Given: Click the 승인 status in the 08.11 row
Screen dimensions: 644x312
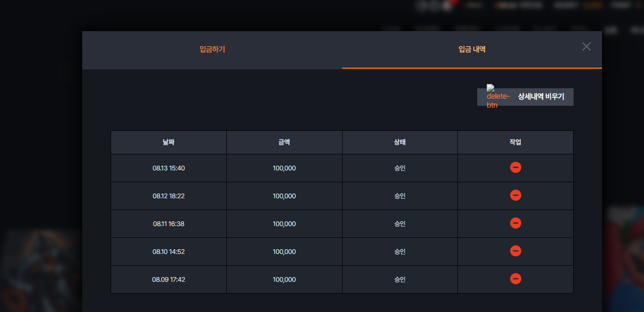Looking at the screenshot, I should pyautogui.click(x=400, y=224).
